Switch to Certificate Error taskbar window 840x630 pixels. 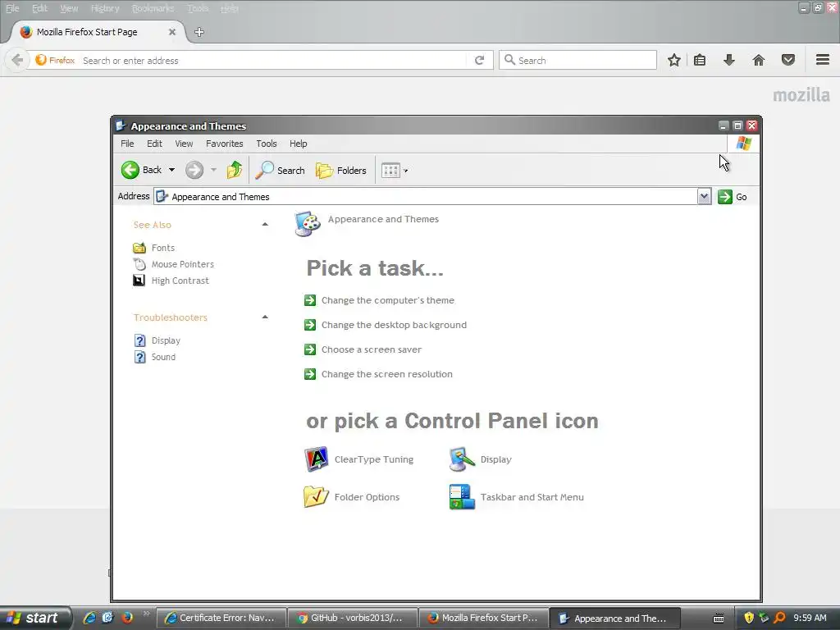coord(220,618)
